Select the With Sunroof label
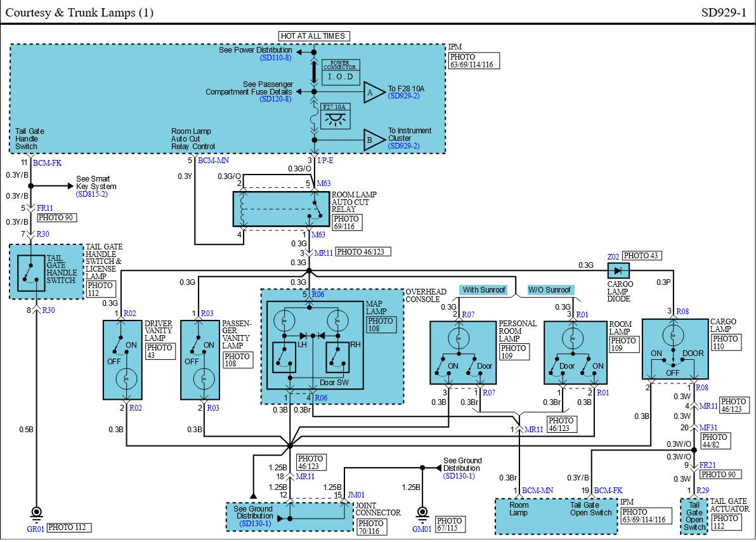This screenshot has width=756, height=542. tap(484, 290)
